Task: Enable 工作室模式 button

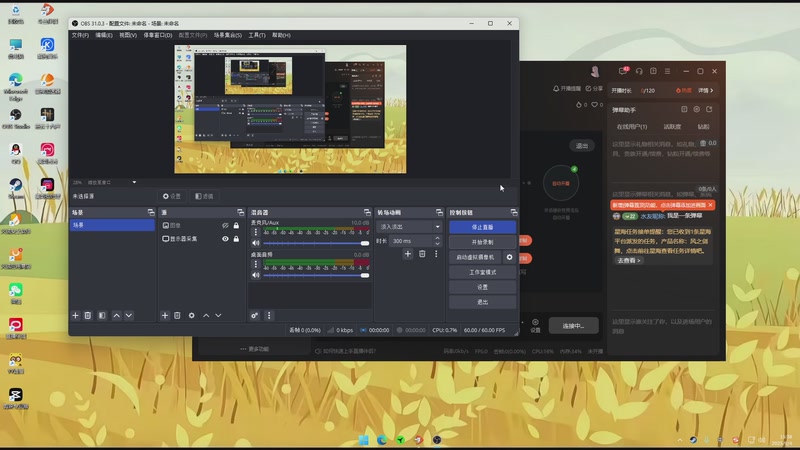Action: (482, 272)
